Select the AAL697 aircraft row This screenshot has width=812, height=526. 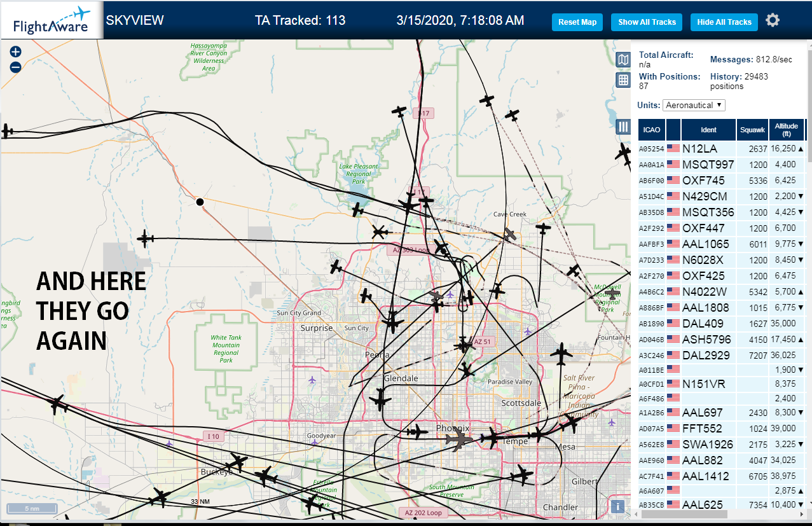722,413
